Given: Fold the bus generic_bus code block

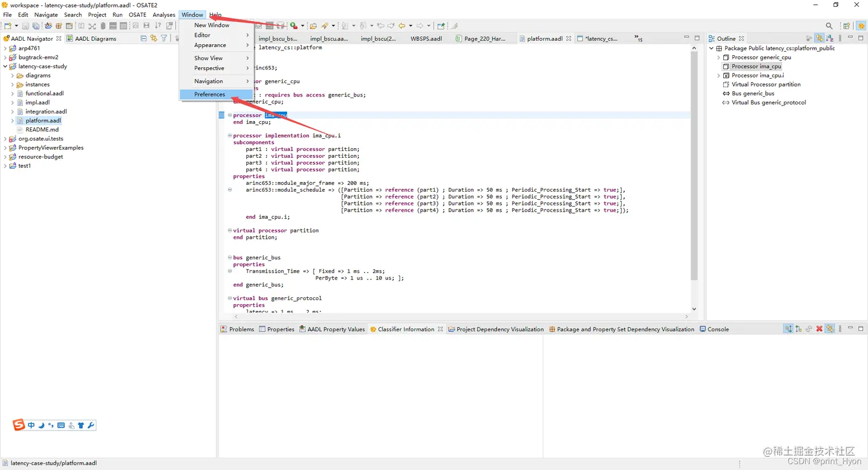Looking at the screenshot, I should pyautogui.click(x=230, y=258).
